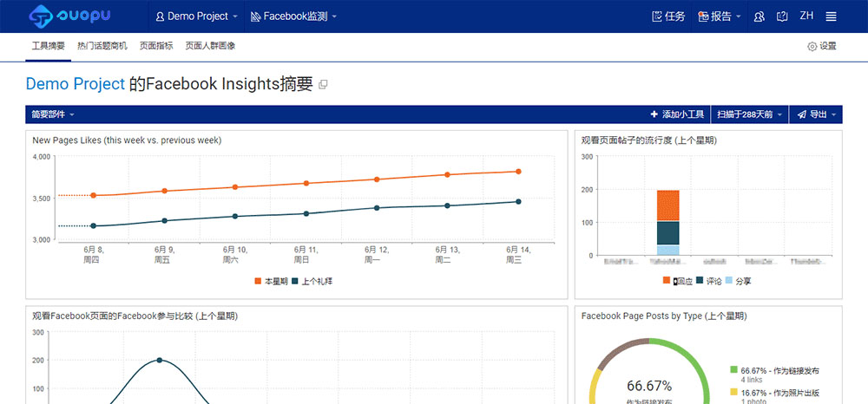Toggle the 上个礼拜 legend series
Screen dimensions: 868x404
(x=312, y=281)
